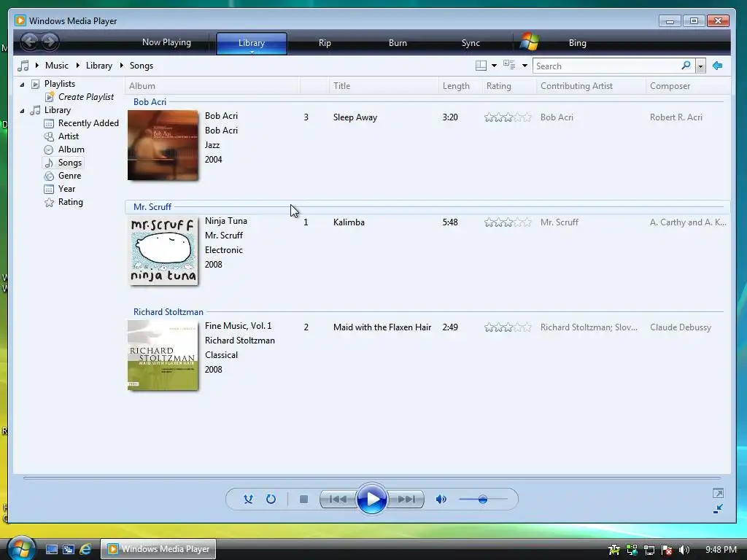Open the Now Playing tab
747x560 pixels.
tap(166, 42)
